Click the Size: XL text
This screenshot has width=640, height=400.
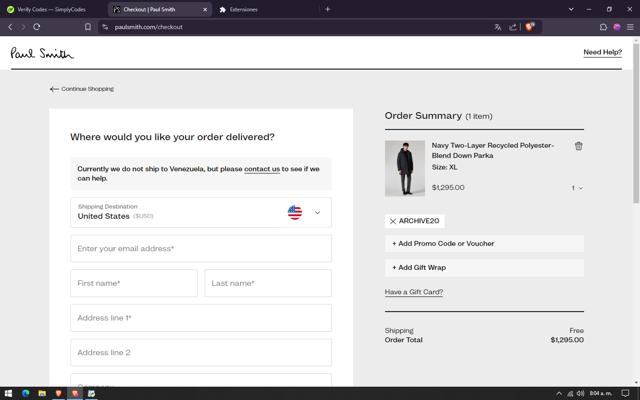coord(444,167)
